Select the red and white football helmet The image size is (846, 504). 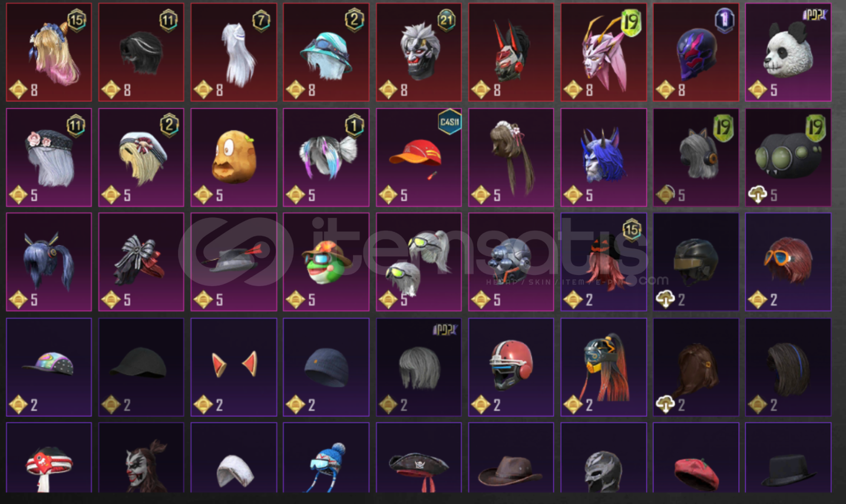click(x=511, y=367)
